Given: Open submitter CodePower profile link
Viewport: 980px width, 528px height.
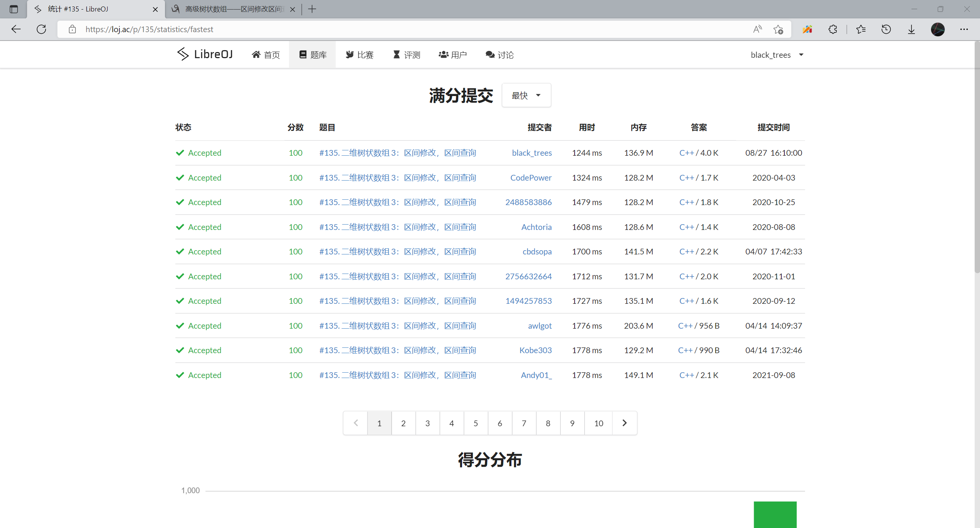Looking at the screenshot, I should tap(531, 178).
